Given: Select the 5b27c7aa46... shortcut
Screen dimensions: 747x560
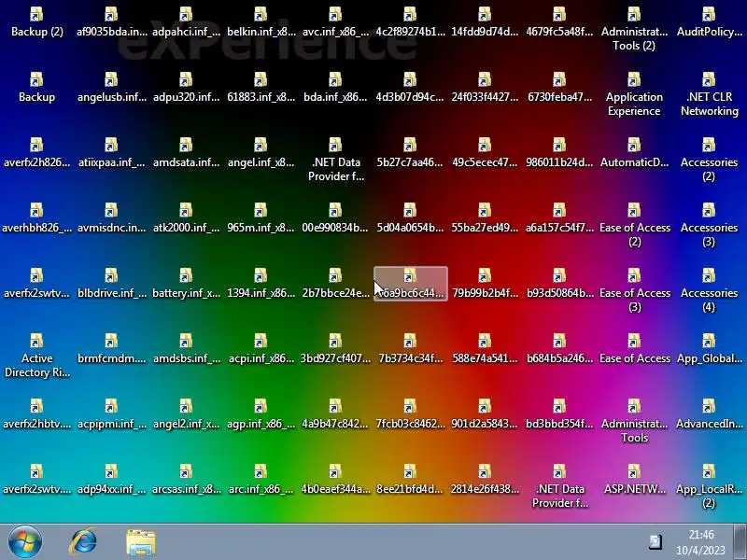Looking at the screenshot, I should pyautogui.click(x=410, y=152).
